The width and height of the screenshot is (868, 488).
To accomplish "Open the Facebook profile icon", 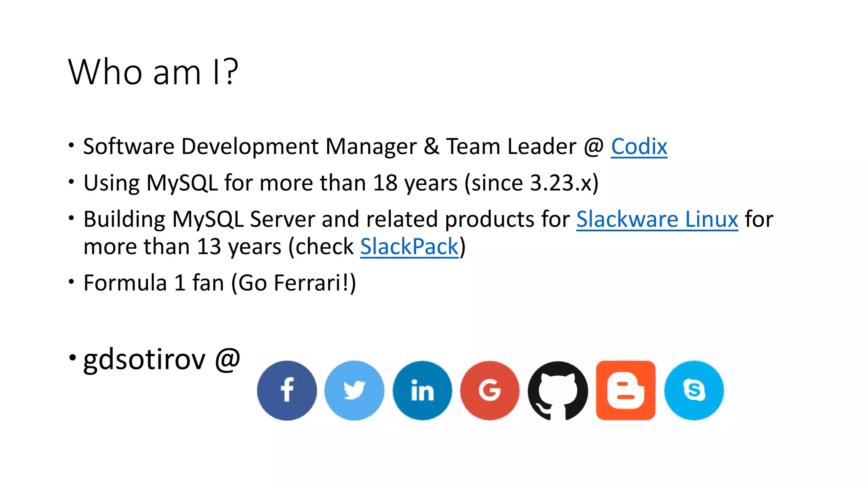I will pos(287,390).
